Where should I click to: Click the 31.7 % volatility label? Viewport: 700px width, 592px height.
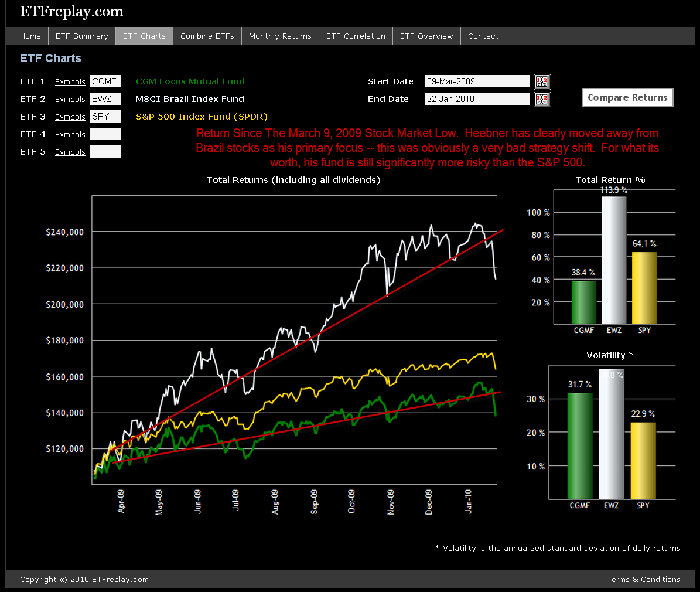(x=580, y=385)
